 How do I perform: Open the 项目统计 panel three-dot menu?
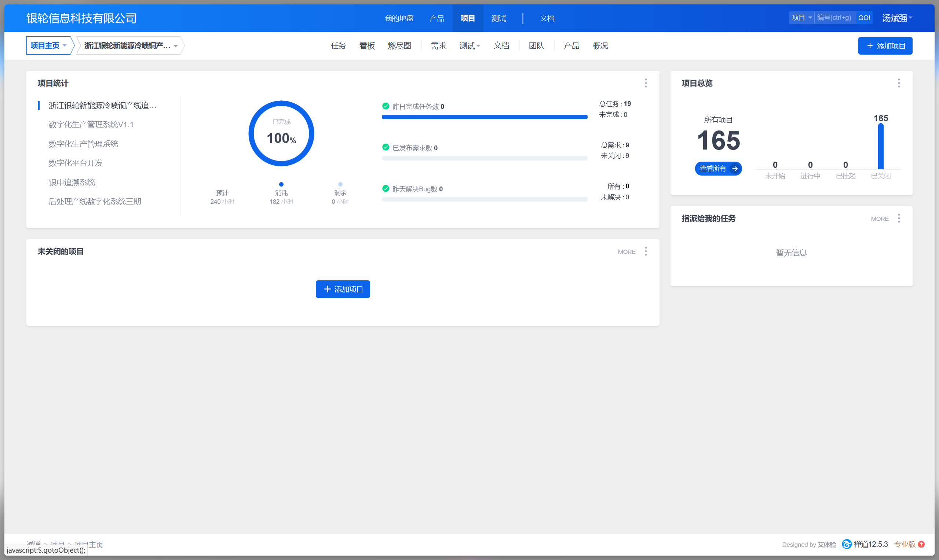646,83
